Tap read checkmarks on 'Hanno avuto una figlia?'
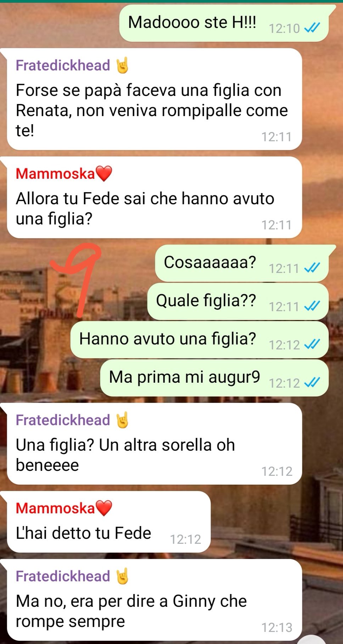This screenshot has width=343, height=644. click(312, 344)
